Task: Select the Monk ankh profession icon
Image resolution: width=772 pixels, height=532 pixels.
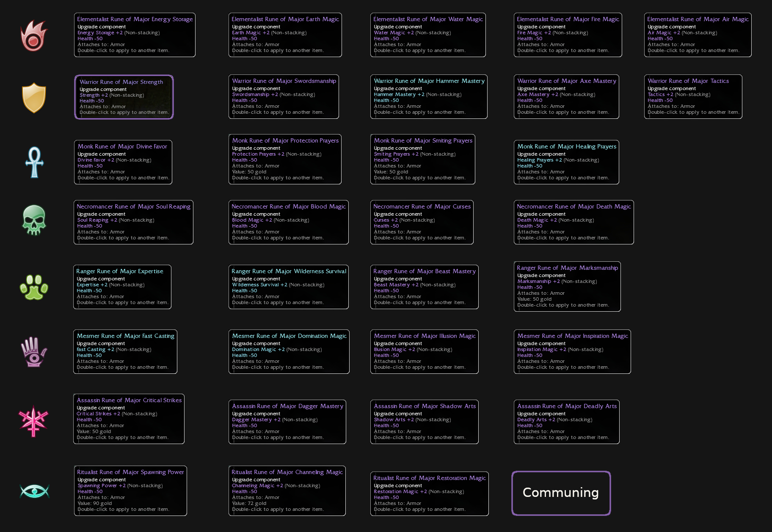Action: click(34, 162)
